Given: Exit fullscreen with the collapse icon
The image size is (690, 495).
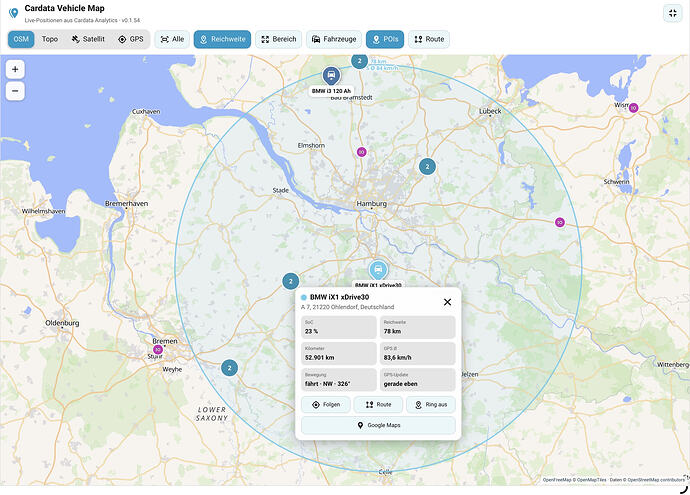Looking at the screenshot, I should point(672,13).
